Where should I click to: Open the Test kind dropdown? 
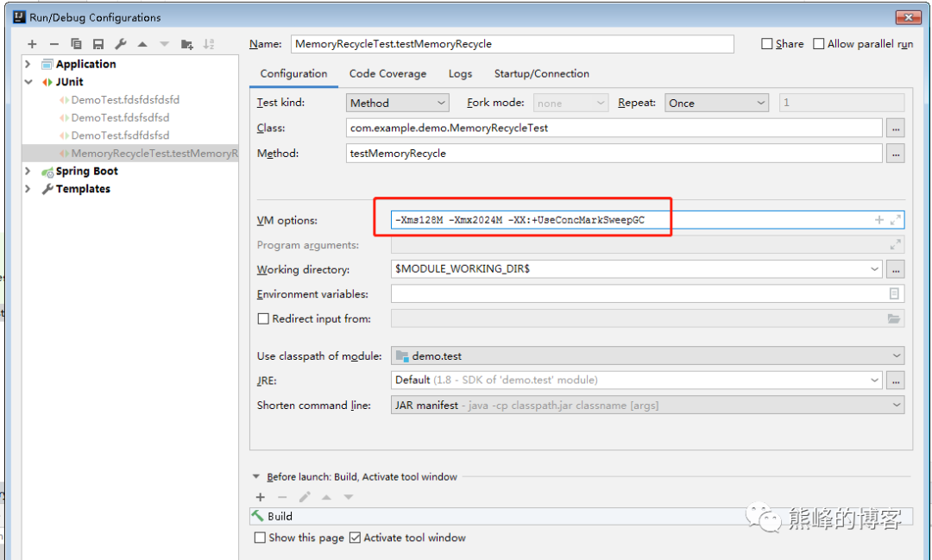click(397, 103)
